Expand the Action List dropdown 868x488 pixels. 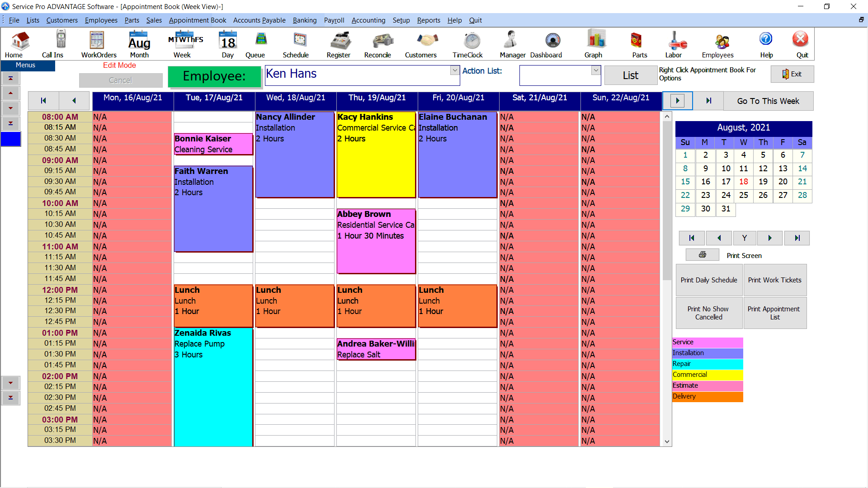click(596, 70)
